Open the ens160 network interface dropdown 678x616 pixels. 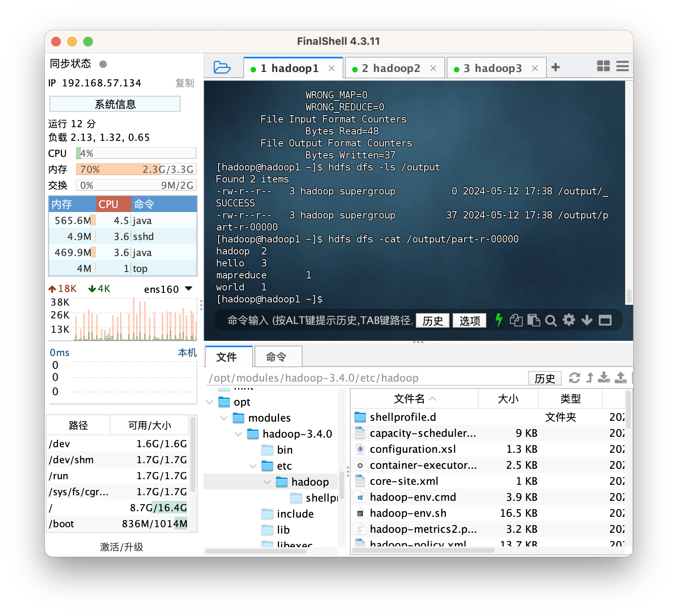[168, 289]
